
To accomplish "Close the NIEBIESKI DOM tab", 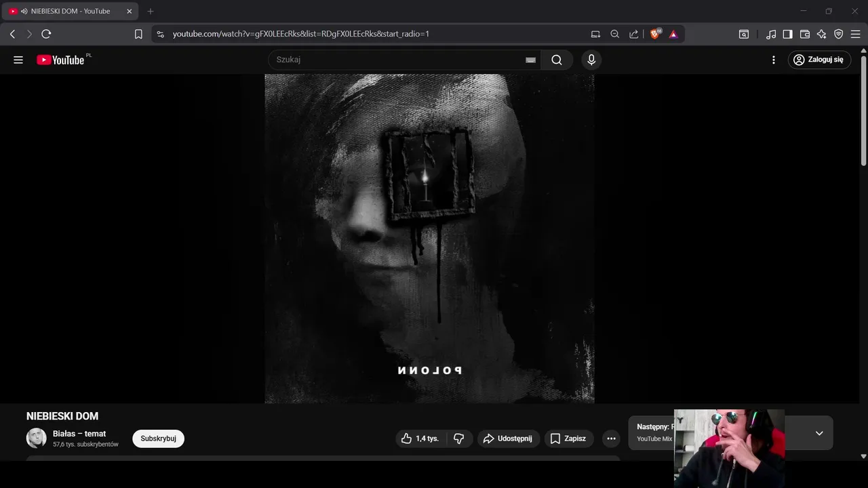I will 130,11.
